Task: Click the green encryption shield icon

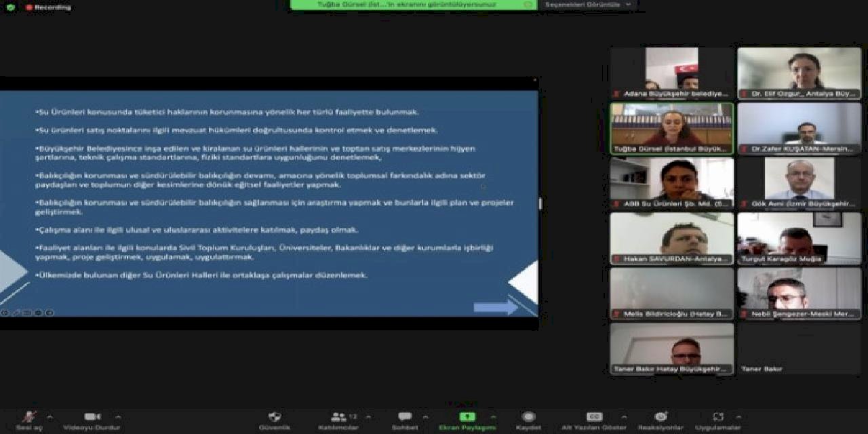Action: [x=10, y=7]
